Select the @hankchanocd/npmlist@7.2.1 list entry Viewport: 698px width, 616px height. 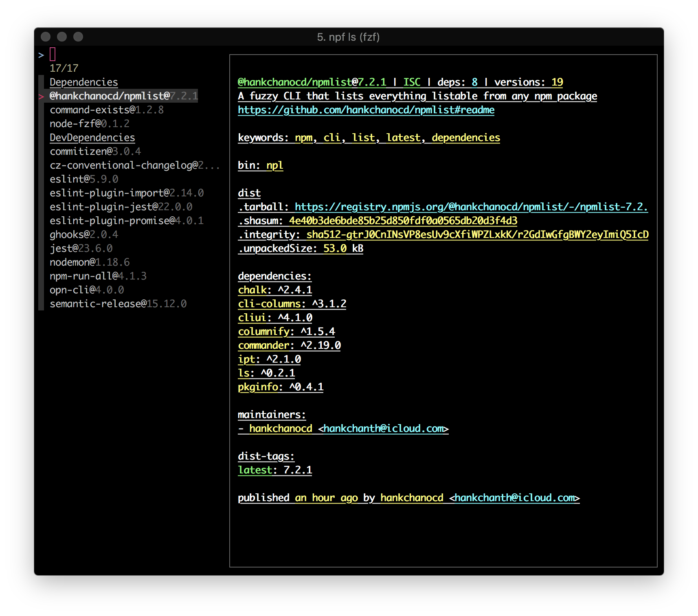point(124,96)
